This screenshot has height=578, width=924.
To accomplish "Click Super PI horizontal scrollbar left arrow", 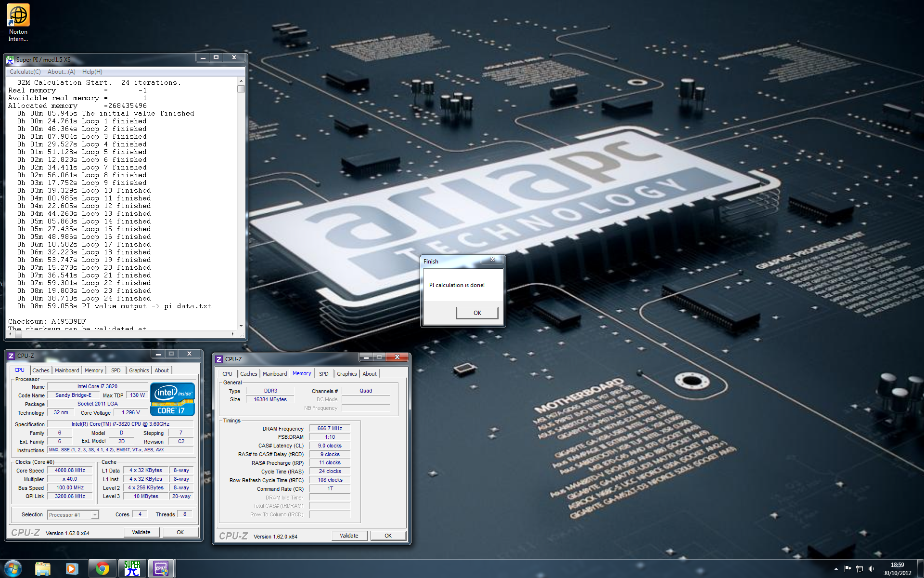I will pos(10,334).
